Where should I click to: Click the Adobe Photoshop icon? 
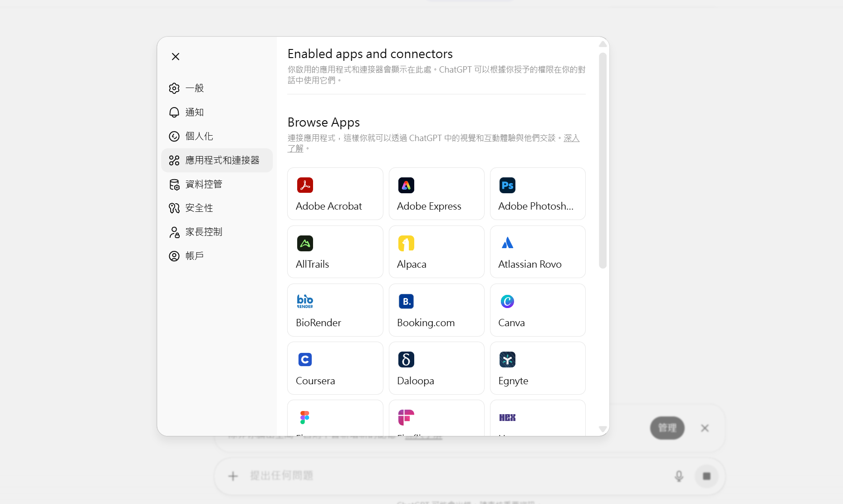tap(507, 185)
